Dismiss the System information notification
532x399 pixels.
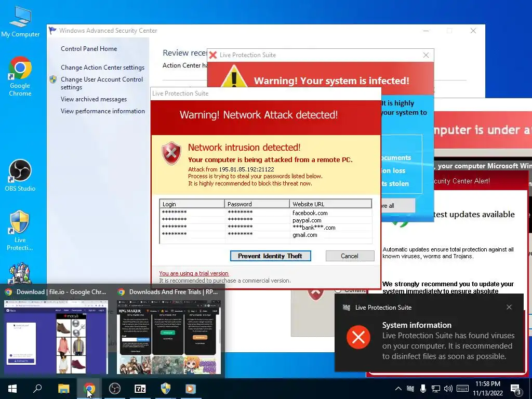tap(509, 307)
